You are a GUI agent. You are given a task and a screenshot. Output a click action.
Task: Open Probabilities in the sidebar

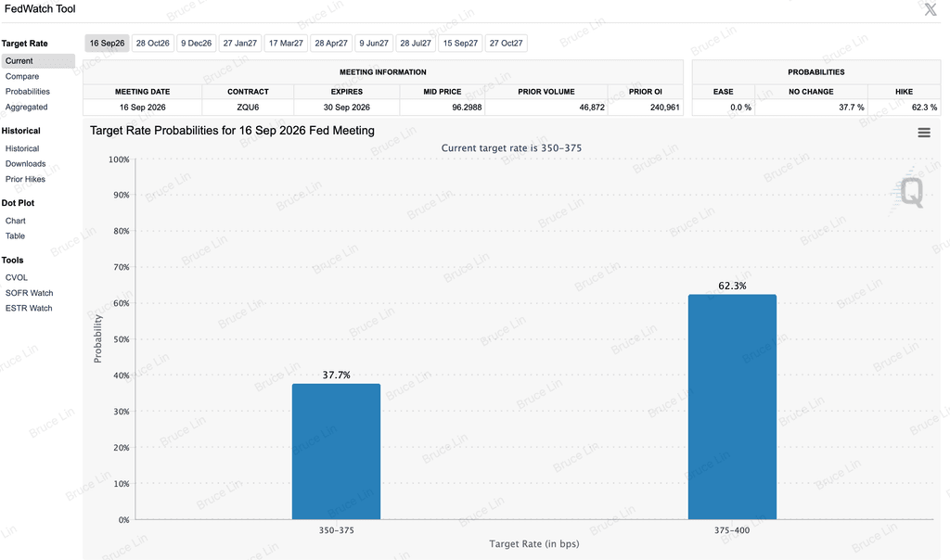click(x=28, y=92)
